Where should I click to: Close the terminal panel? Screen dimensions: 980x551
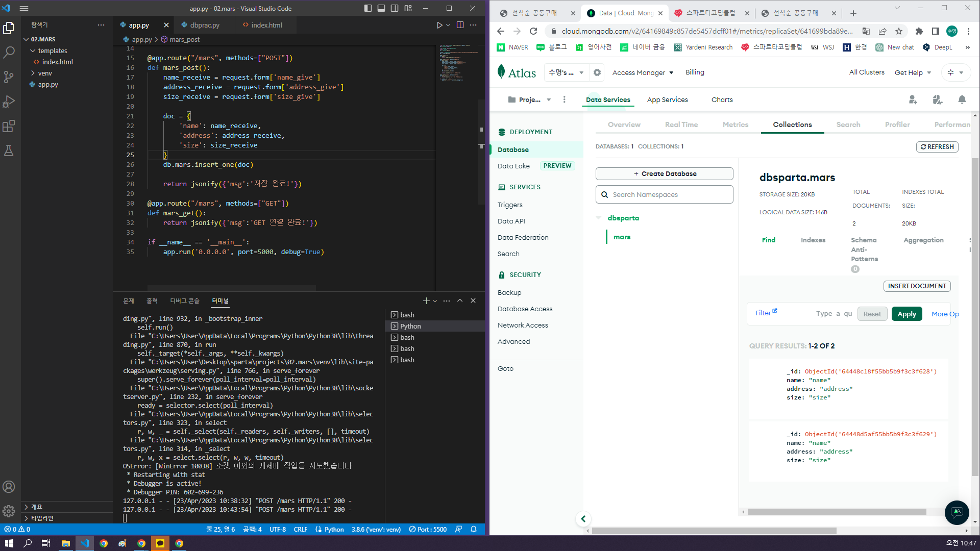pos(473,301)
